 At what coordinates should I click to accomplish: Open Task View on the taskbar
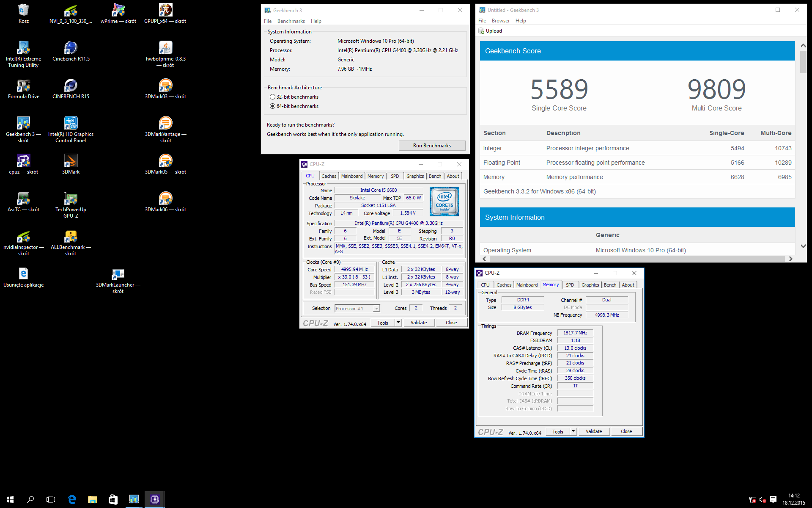[51, 500]
